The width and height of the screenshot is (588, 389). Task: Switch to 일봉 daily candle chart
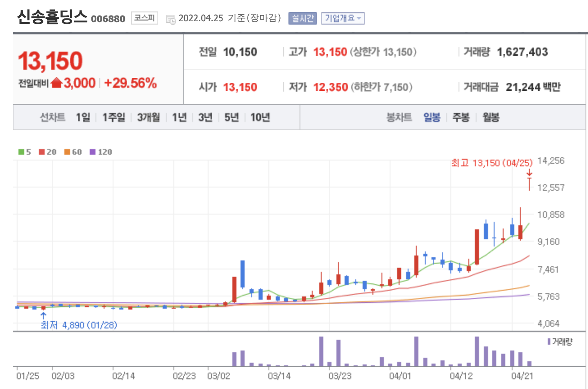432,118
